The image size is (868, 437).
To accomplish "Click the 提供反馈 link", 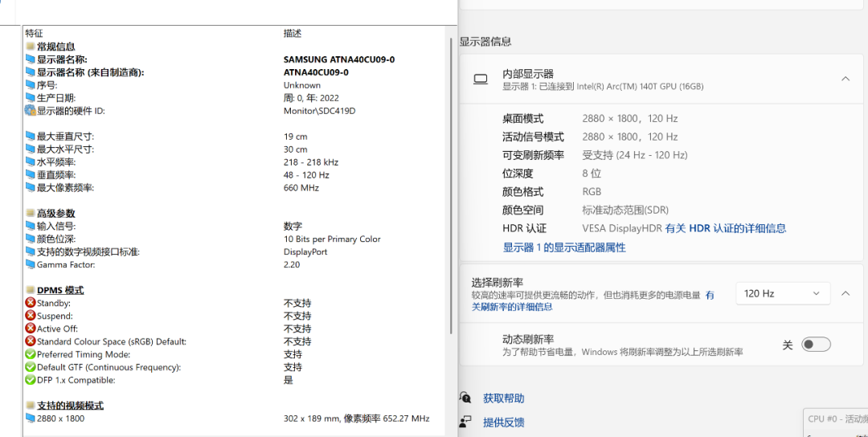I will coord(503,423).
